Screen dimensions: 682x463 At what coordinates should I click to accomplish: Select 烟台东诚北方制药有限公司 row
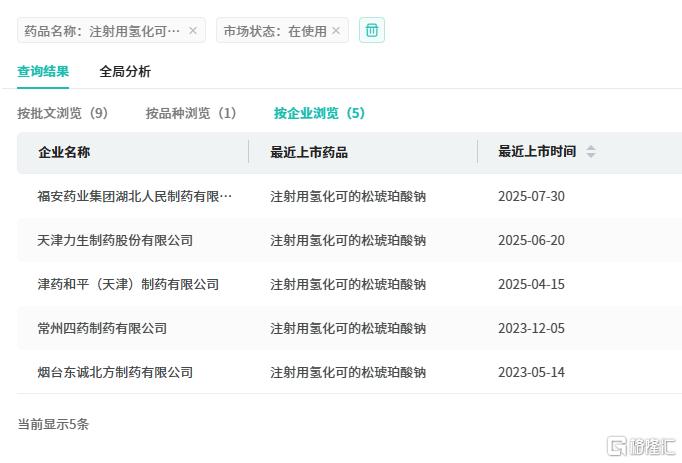115,372
